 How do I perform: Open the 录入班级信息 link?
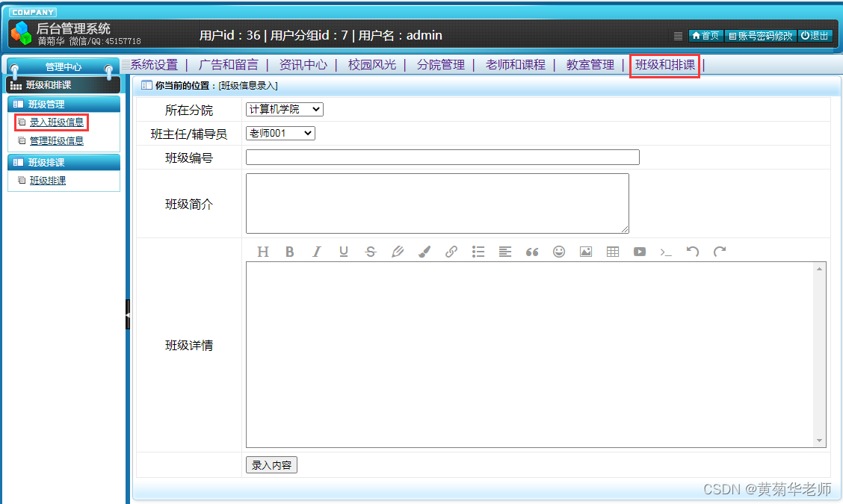pos(57,122)
